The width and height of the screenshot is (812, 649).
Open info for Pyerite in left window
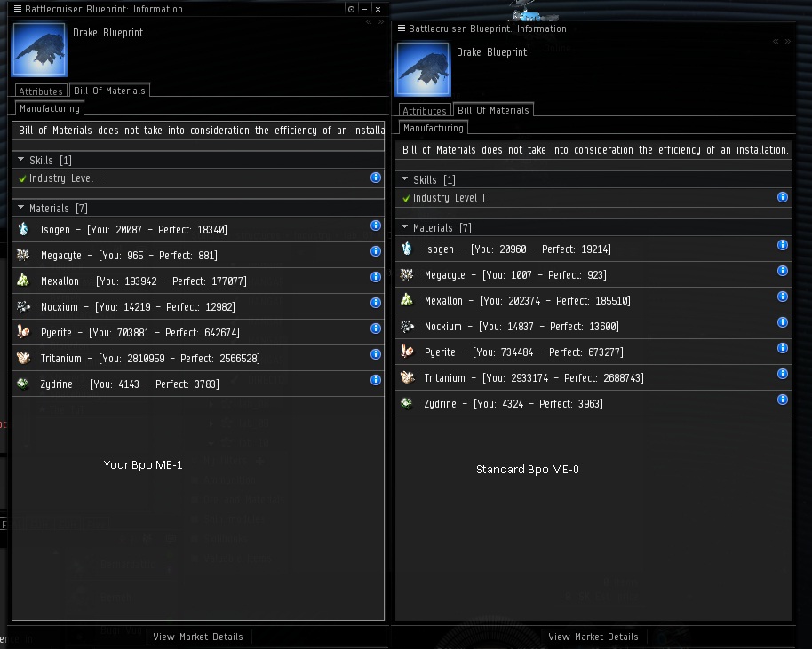(x=376, y=328)
